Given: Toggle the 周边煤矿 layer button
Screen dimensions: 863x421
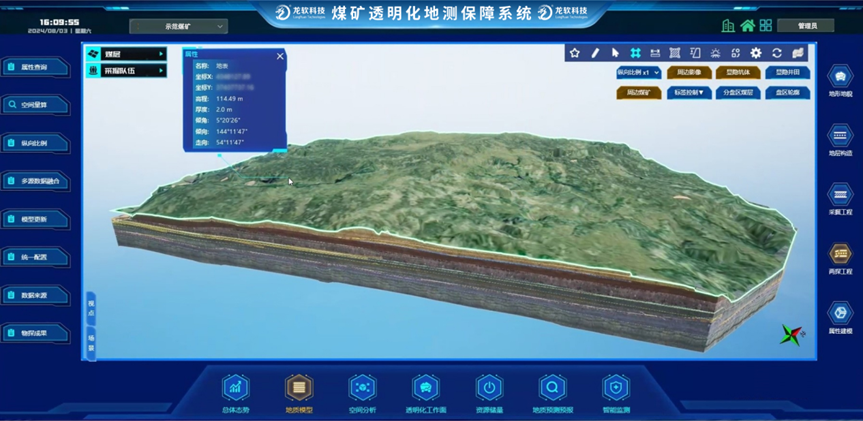Looking at the screenshot, I should click(638, 93).
